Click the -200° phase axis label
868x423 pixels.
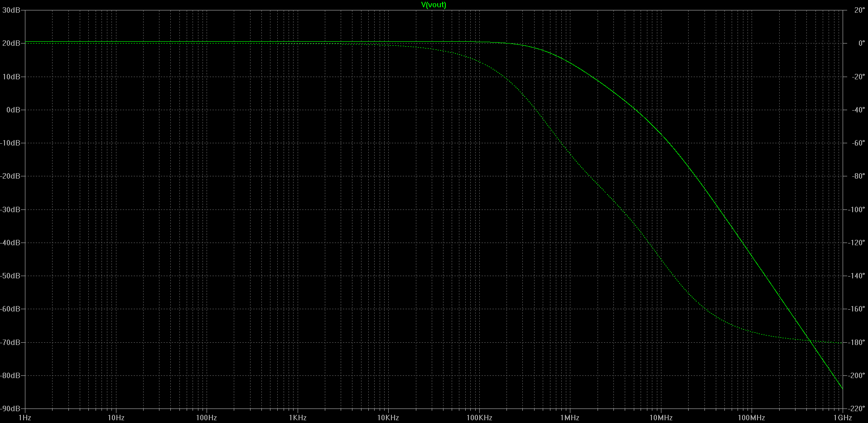tap(856, 375)
